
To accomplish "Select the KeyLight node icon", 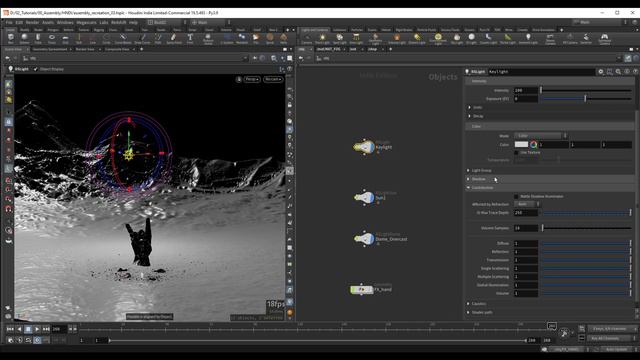I will tap(364, 147).
